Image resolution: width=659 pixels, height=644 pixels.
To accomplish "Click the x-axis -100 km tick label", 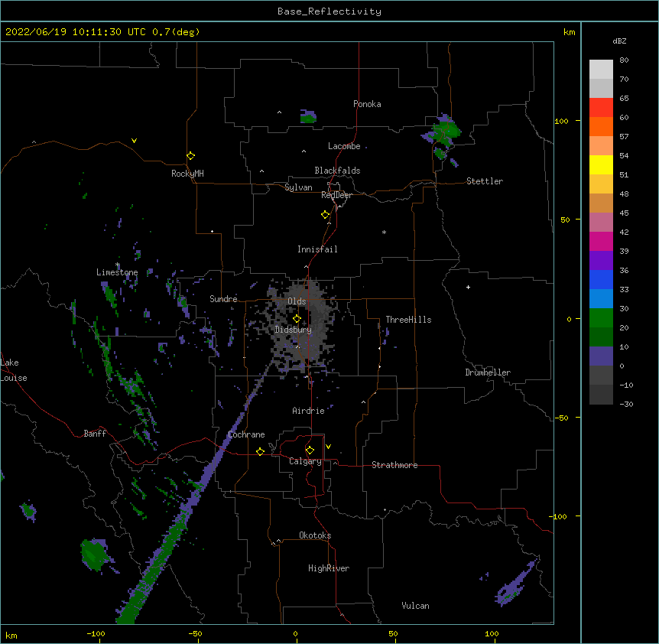I will coord(96,633).
